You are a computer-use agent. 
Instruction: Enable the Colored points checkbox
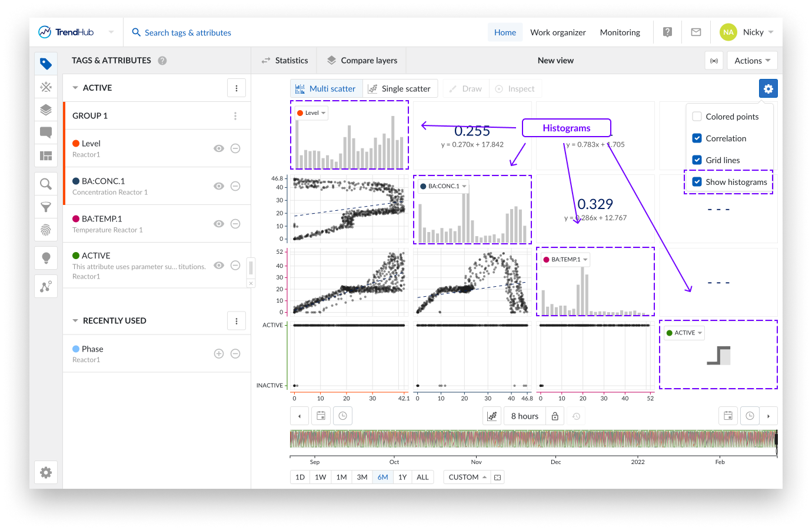coord(697,117)
